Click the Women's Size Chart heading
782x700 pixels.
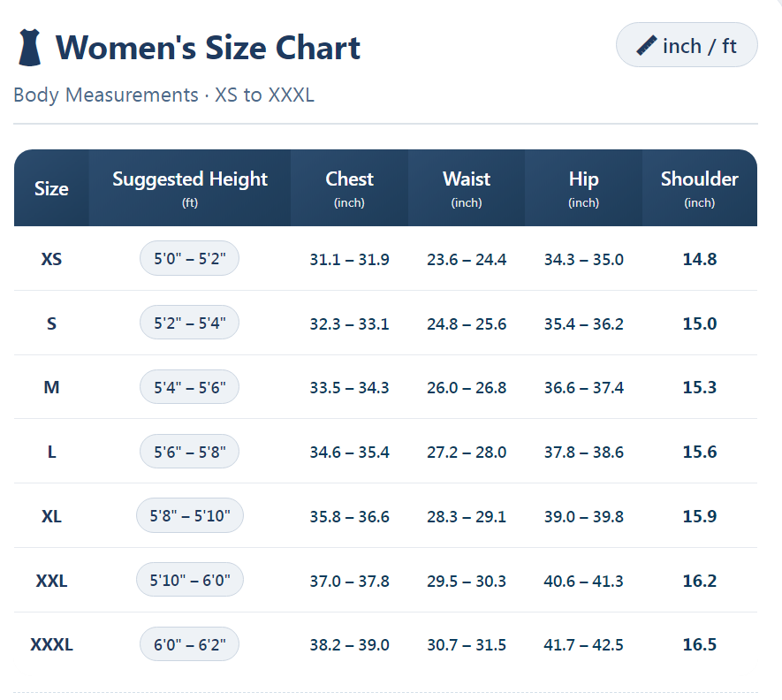pyautogui.click(x=208, y=47)
